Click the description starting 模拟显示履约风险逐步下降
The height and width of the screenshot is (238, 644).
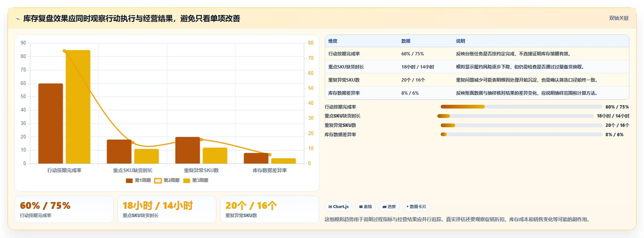pos(521,67)
